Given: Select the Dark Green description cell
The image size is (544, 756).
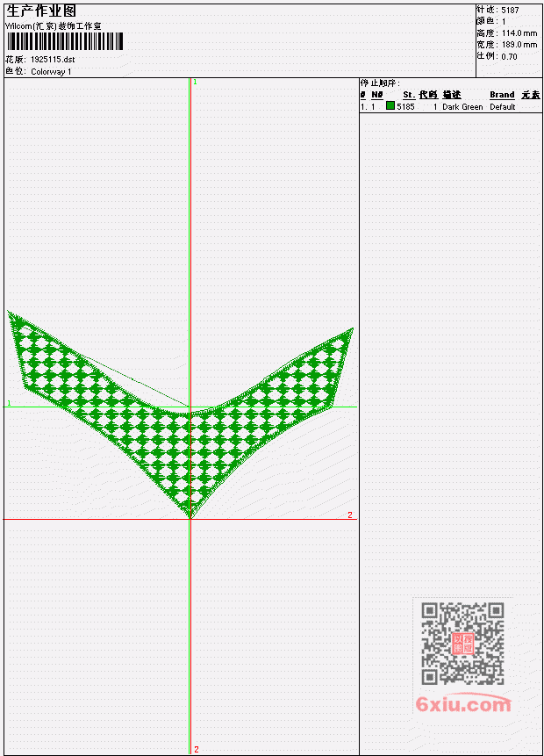Looking at the screenshot, I should pos(462,106).
